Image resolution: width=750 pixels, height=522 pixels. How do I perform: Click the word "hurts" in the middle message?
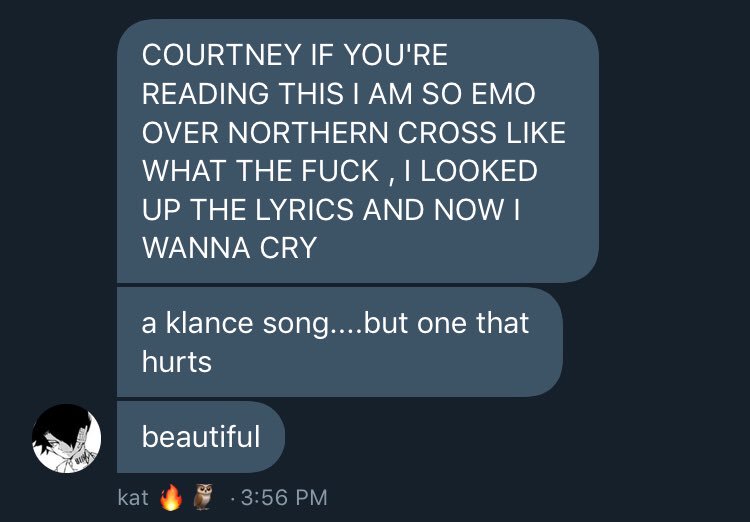pyautogui.click(x=176, y=362)
